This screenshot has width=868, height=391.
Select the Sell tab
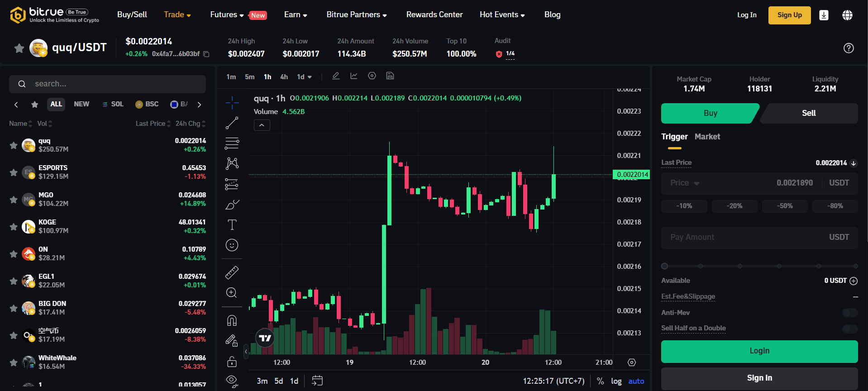[809, 113]
